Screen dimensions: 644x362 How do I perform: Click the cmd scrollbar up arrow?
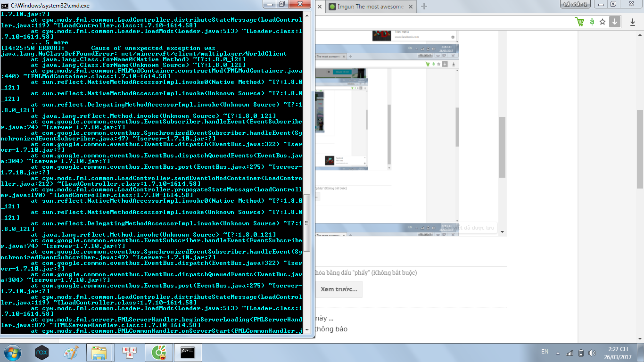[307, 15]
